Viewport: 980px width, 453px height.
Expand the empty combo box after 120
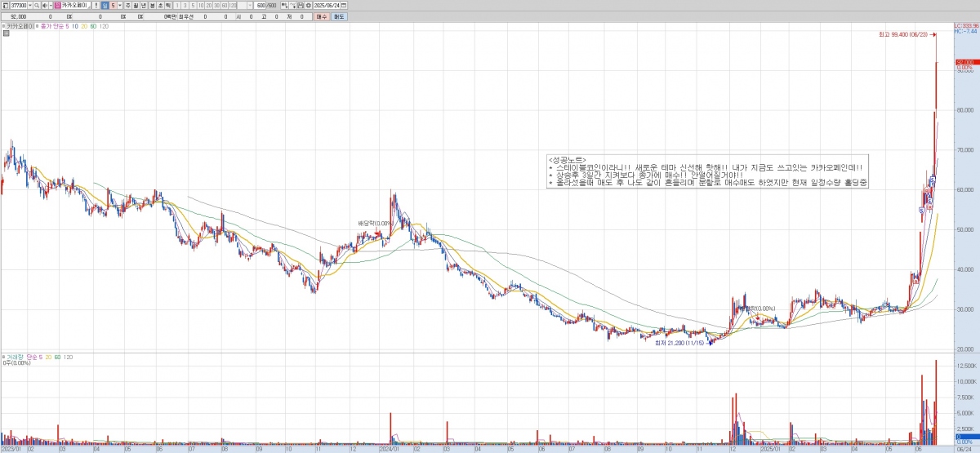(248, 5)
